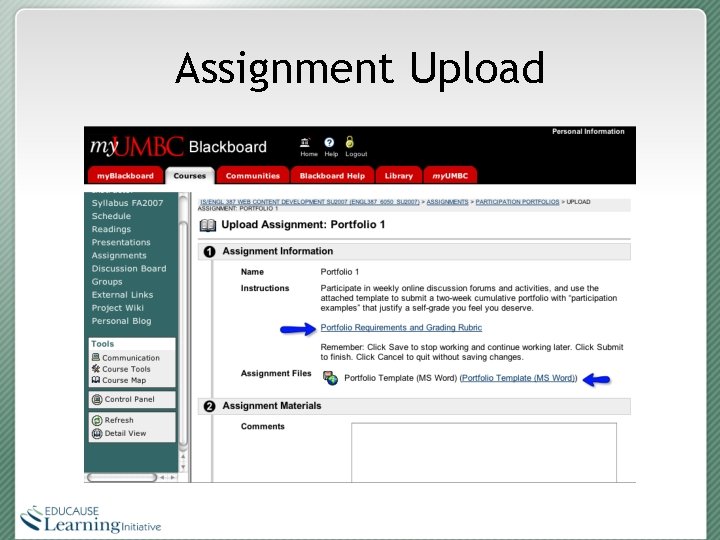The width and height of the screenshot is (720, 540).
Task: Open Help via question mark icon
Action: click(329, 142)
